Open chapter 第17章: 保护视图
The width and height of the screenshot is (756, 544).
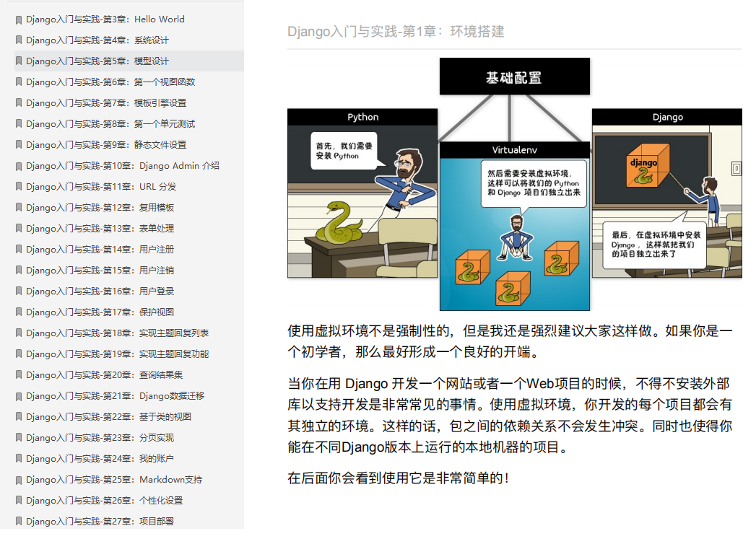100,312
